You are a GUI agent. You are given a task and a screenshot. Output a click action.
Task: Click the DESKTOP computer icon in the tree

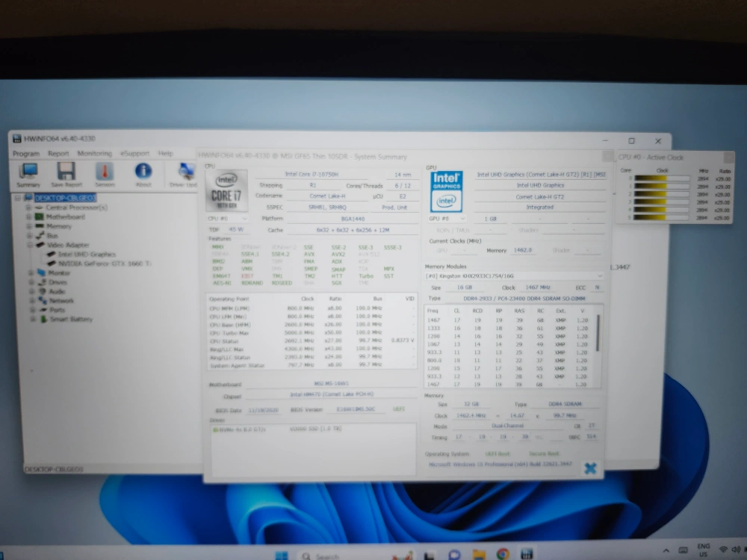tap(28, 198)
